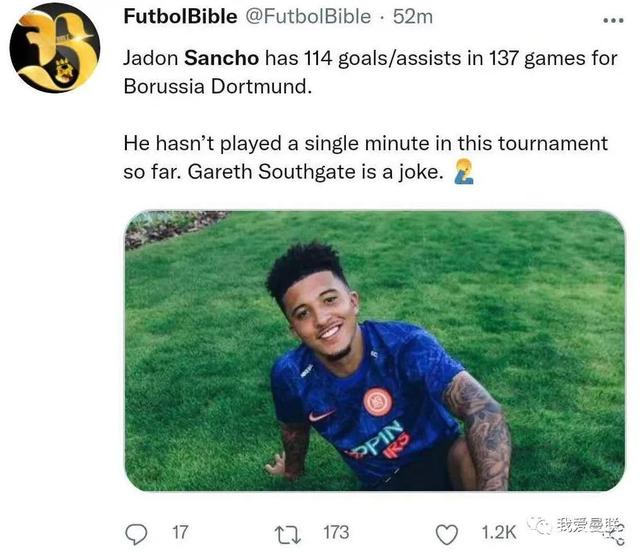The width and height of the screenshot is (640, 553).
Task: Click the facepalm emoji in the tweet
Action: tap(462, 173)
